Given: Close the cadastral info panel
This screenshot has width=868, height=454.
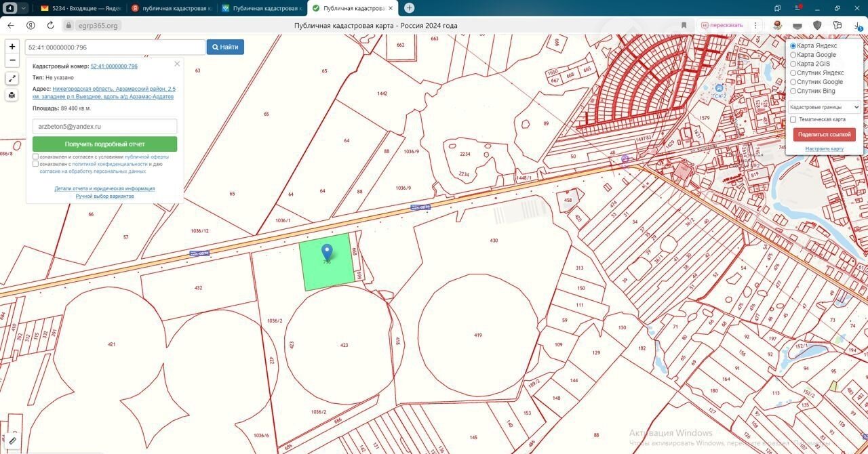Looking at the screenshot, I should tap(177, 64).
